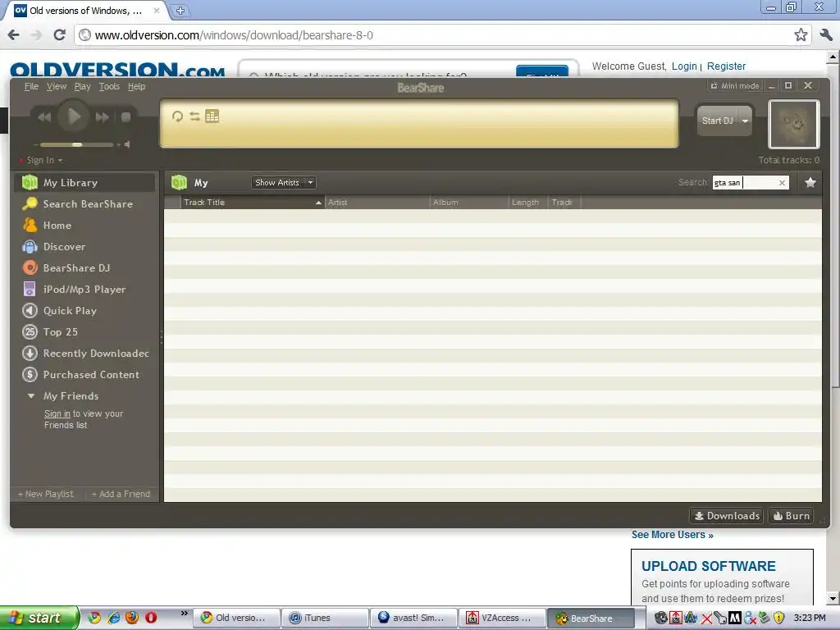The height and width of the screenshot is (630, 840).
Task: Select My Library in the sidebar
Action: coord(84,183)
